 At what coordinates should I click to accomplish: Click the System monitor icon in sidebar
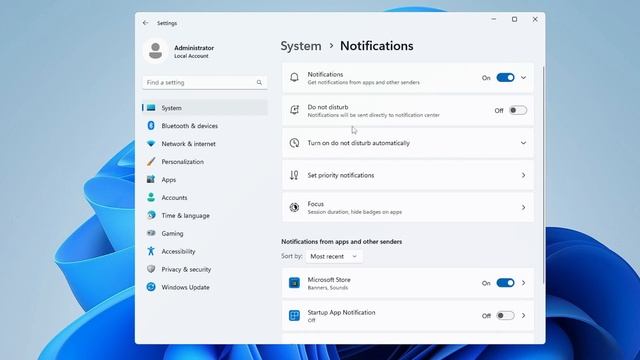pyautogui.click(x=151, y=108)
